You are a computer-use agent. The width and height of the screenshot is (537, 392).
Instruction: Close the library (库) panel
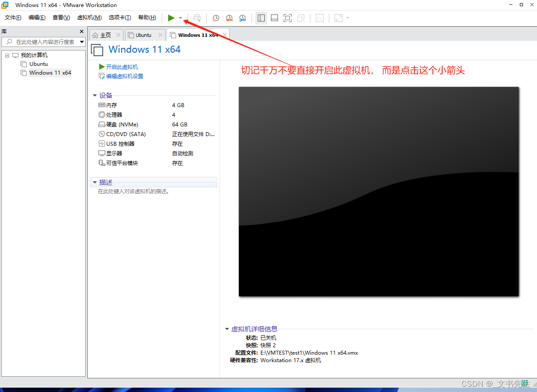(81, 32)
